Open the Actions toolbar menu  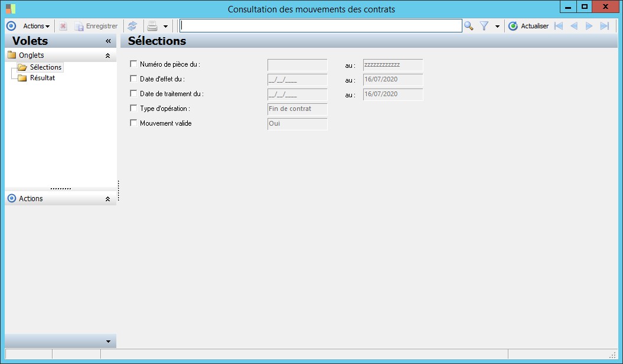click(x=36, y=26)
